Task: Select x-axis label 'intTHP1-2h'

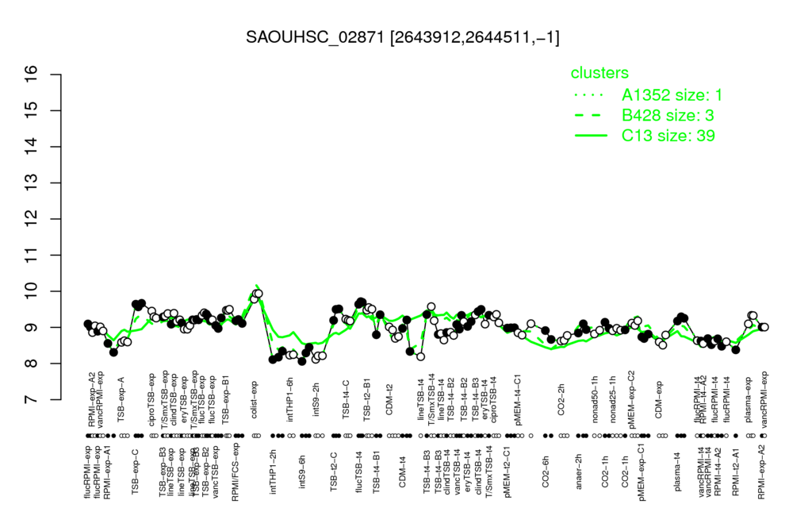Action: [x=273, y=470]
